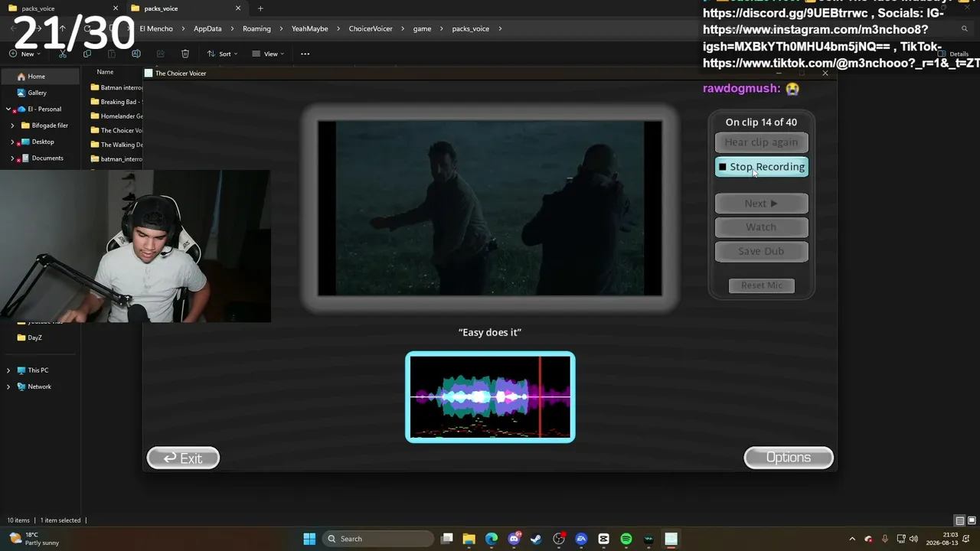This screenshot has height=551, width=980.
Task: Click the Home icon in Explorer sidebar
Action: 21,77
